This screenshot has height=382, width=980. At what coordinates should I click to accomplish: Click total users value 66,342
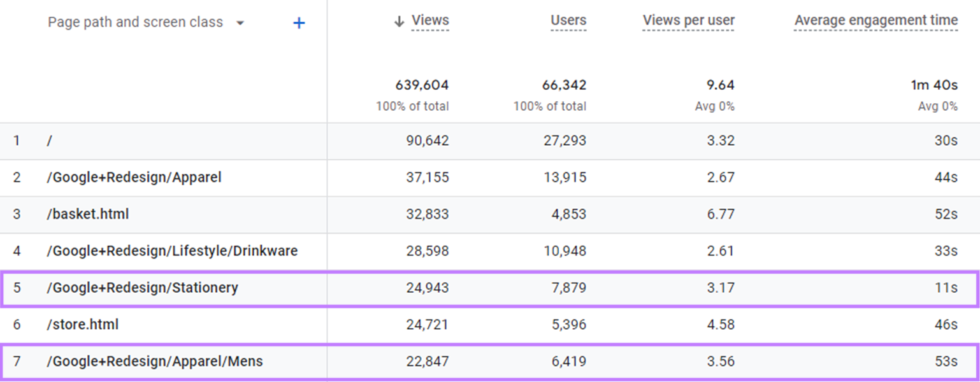pos(564,85)
